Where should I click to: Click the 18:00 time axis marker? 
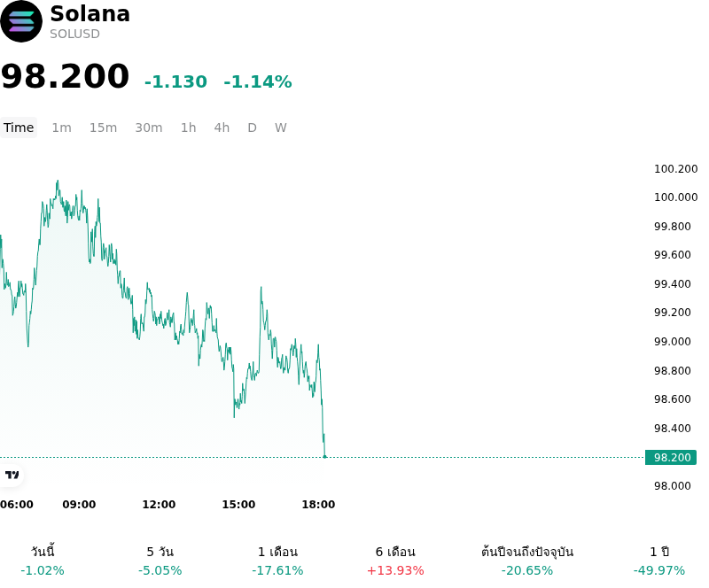[x=318, y=505]
